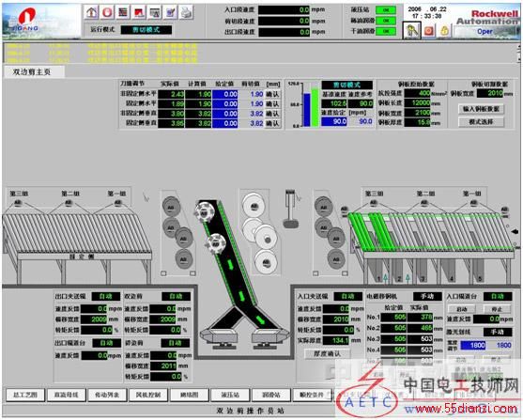Select the 双边剪主页 tab
This screenshot has width=523, height=420.
tap(32, 71)
